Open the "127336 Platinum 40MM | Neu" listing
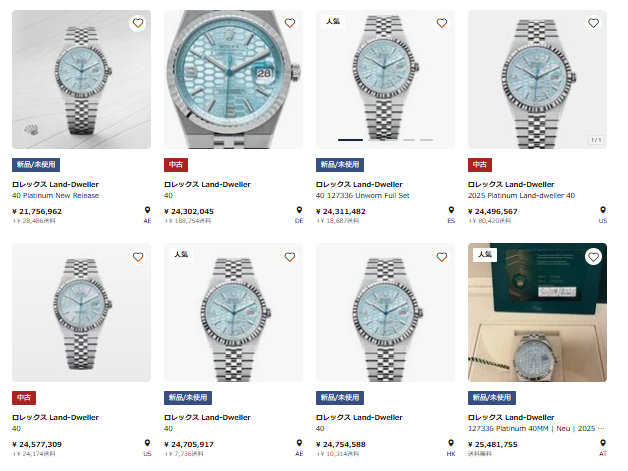This screenshot has height=471, width=628. (535, 427)
